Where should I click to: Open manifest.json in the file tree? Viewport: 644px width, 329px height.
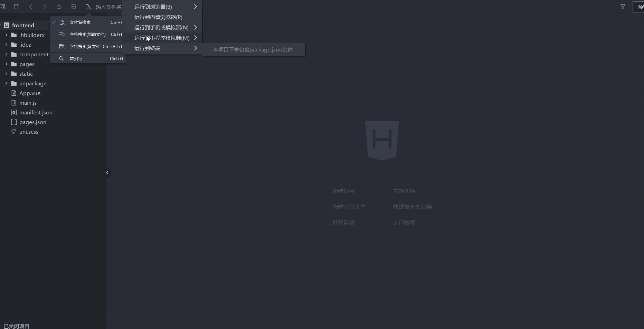pyautogui.click(x=36, y=112)
